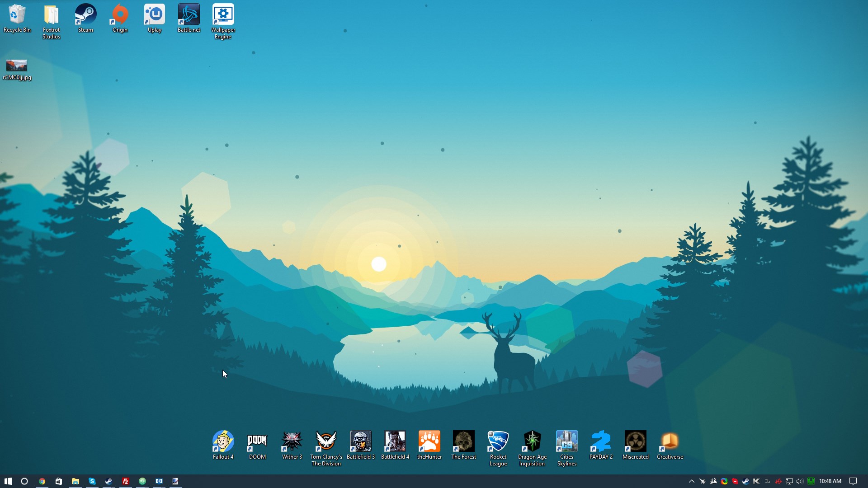Viewport: 868px width, 488px height.
Task: Select theHunter game shortcut
Action: pyautogui.click(x=429, y=445)
